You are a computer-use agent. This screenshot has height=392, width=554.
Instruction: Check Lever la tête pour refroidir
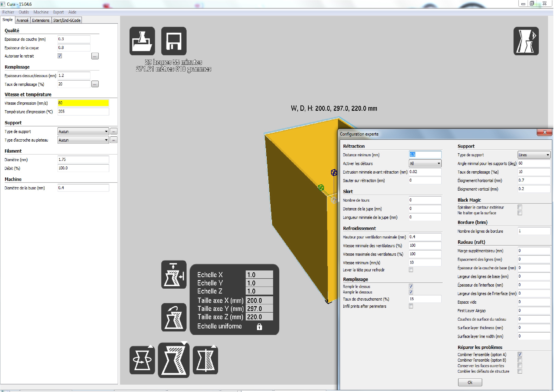tap(411, 270)
